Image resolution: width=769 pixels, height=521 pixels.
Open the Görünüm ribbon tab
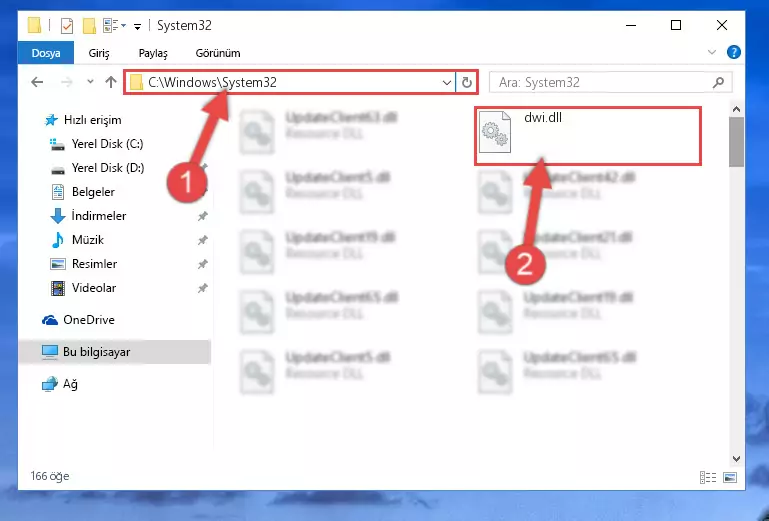click(x=218, y=53)
